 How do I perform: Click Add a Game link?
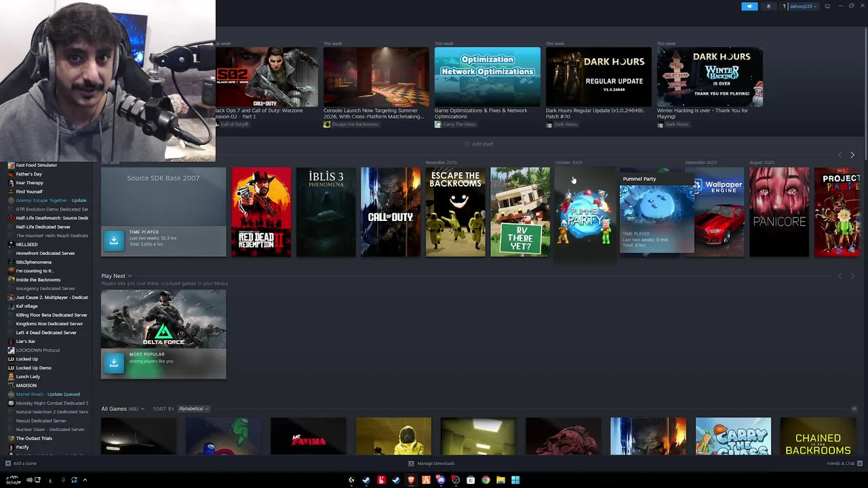(x=25, y=464)
